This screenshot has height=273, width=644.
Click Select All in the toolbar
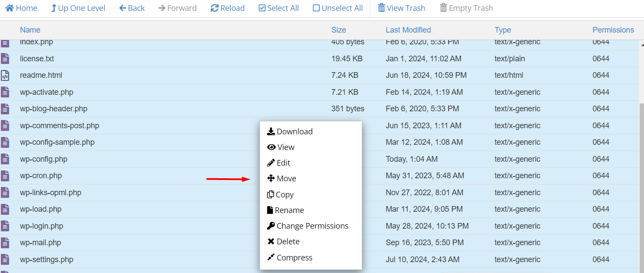coord(278,7)
